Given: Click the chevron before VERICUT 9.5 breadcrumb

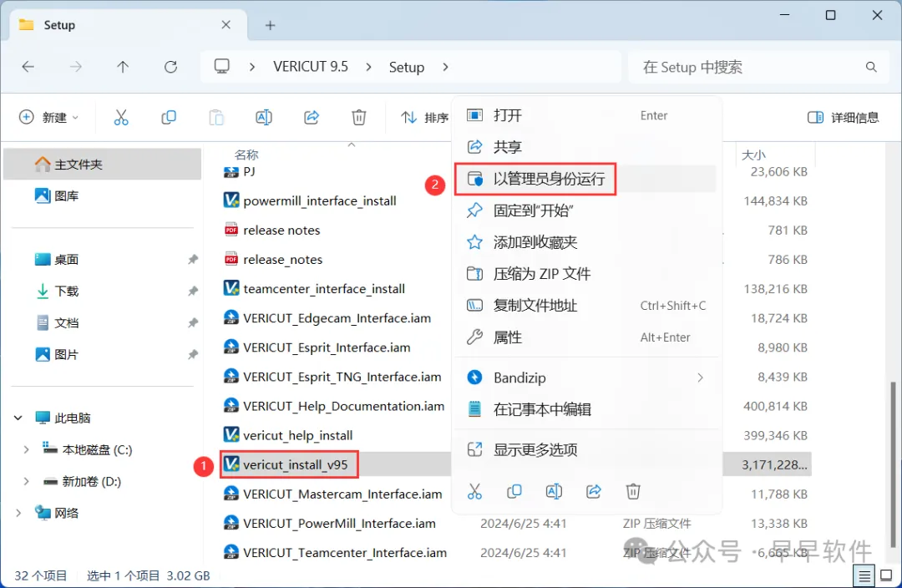Looking at the screenshot, I should [x=252, y=67].
